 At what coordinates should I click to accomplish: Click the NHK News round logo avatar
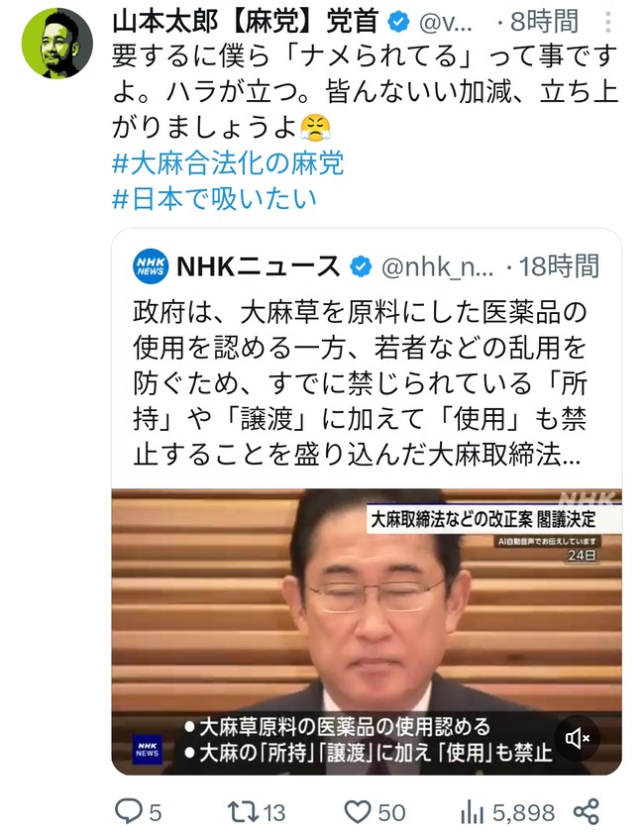click(x=151, y=265)
